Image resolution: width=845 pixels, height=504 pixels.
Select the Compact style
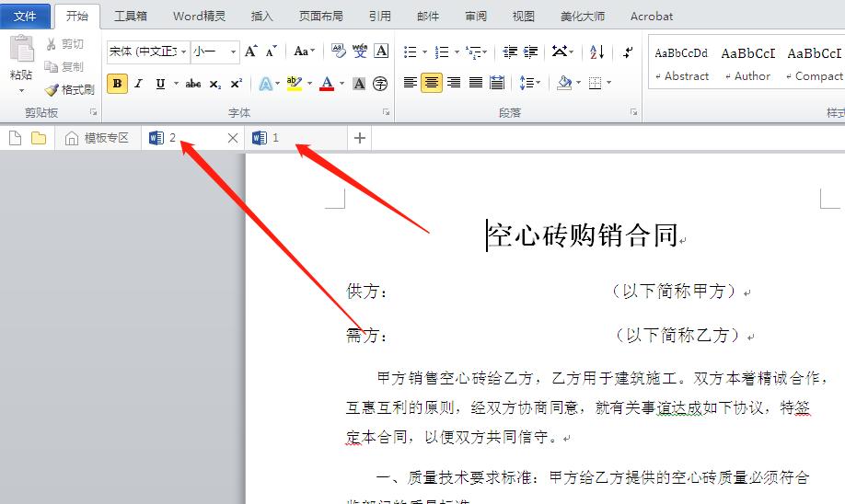click(x=815, y=63)
